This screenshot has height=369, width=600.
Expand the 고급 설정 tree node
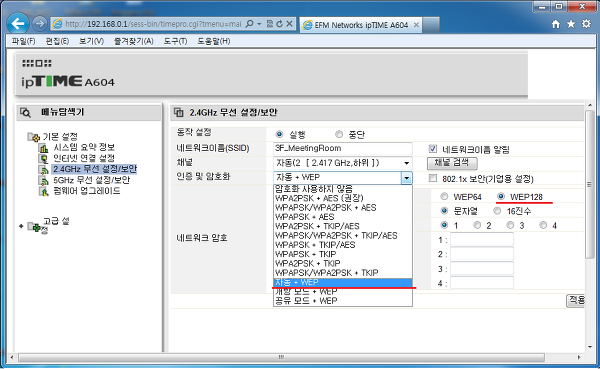click(x=21, y=226)
